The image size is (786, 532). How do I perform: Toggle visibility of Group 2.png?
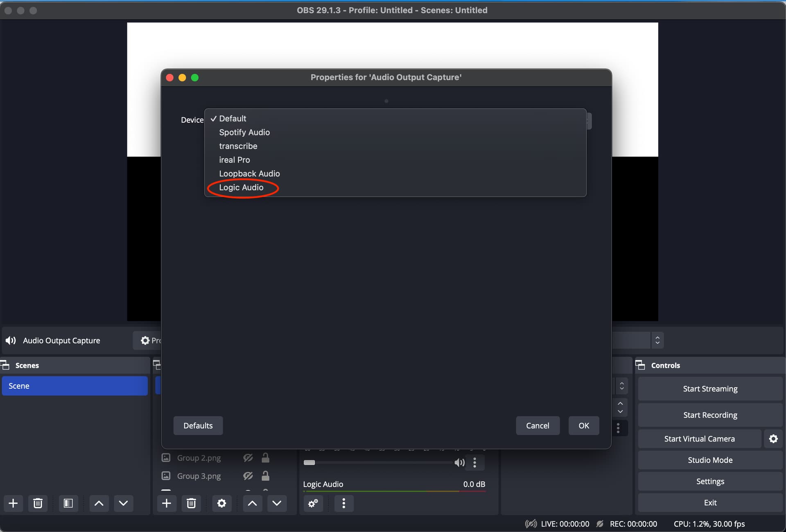click(x=248, y=458)
